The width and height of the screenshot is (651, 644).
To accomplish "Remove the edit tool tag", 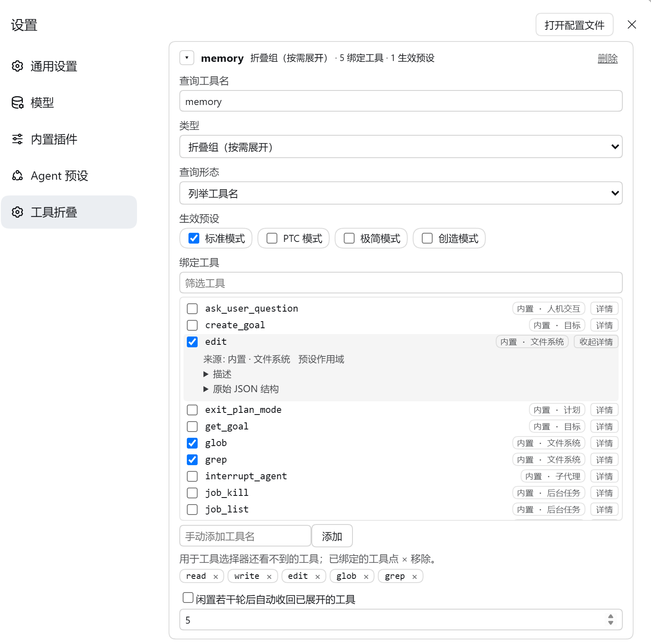I will tap(318, 577).
